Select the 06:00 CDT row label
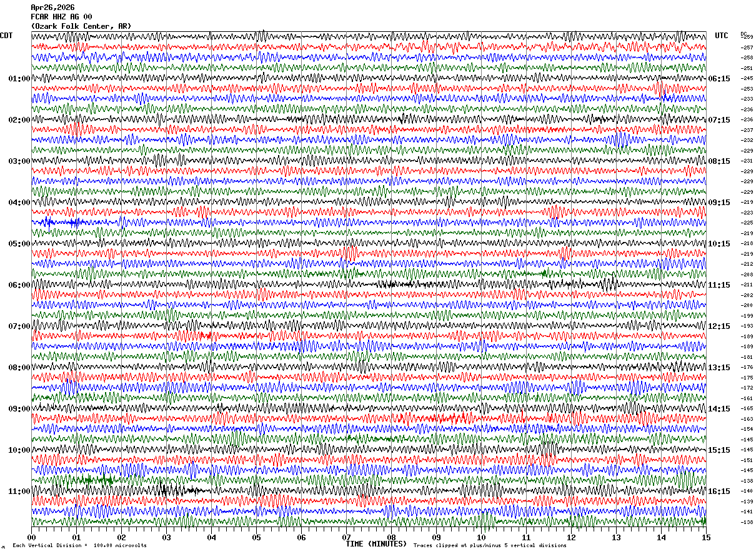 tap(19, 285)
